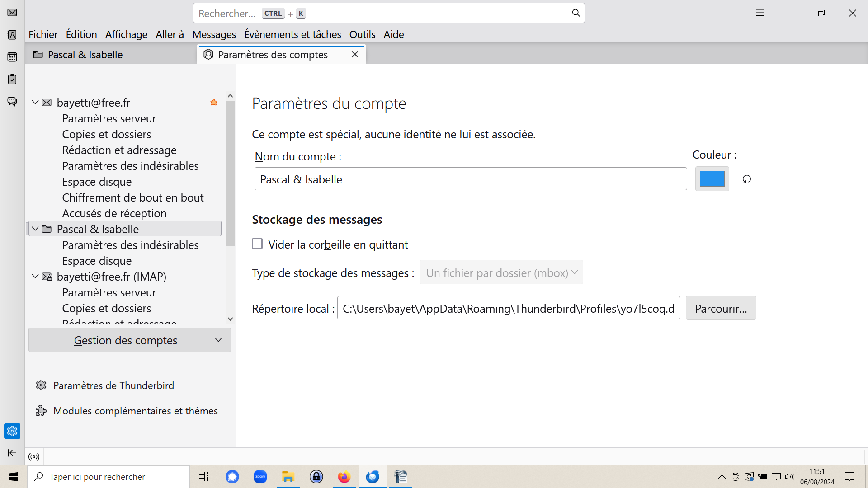Open the Tasks space icon
Image resolution: width=868 pixels, height=488 pixels.
tap(12, 79)
